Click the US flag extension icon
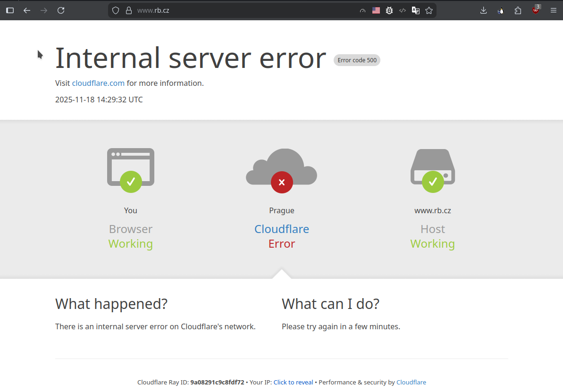 [376, 10]
